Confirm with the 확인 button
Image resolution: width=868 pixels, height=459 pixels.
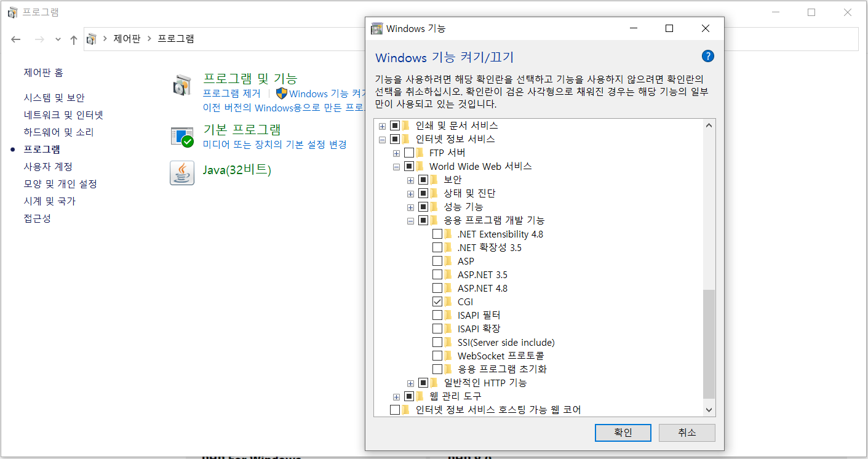click(x=623, y=433)
